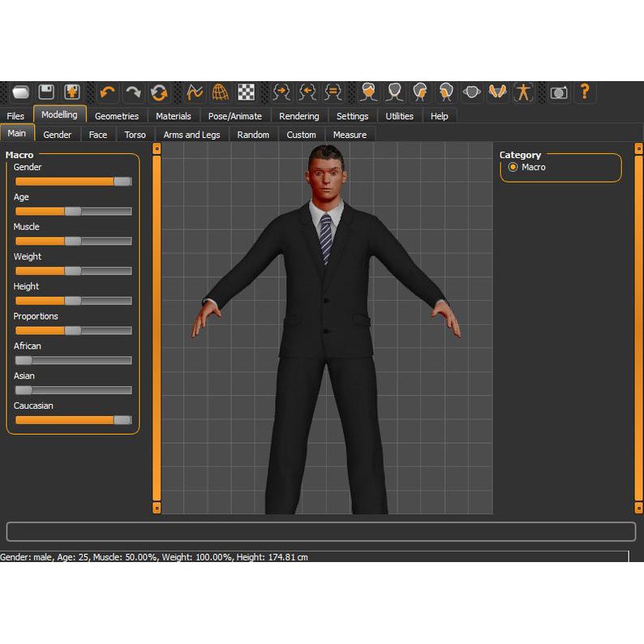Image resolution: width=644 pixels, height=644 pixels.
Task: Click the Height slider handle
Action: (x=73, y=301)
